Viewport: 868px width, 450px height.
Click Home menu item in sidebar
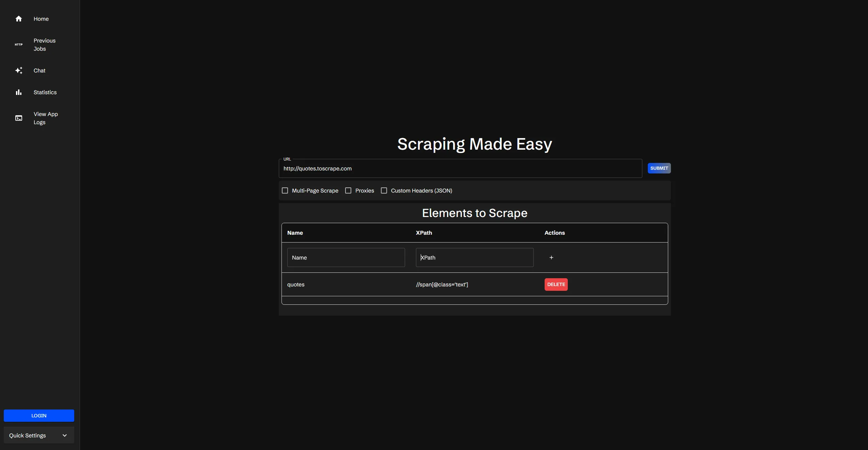[41, 19]
